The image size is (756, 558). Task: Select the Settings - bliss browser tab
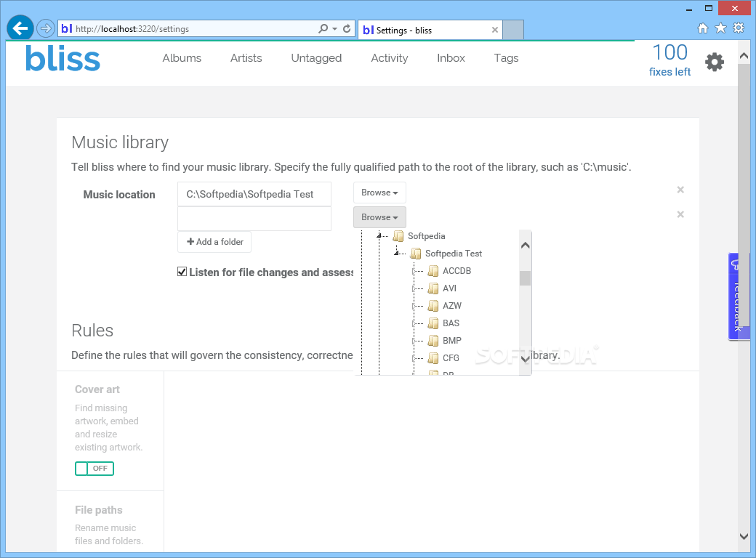click(430, 30)
